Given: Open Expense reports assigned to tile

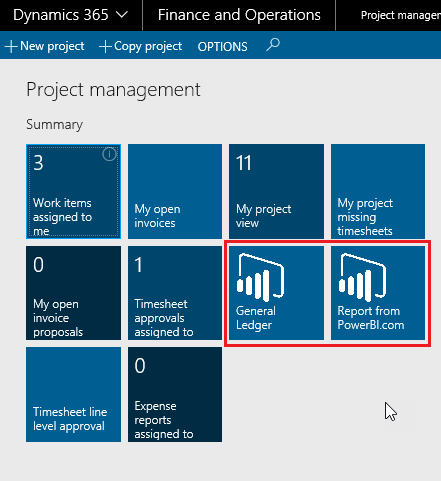Looking at the screenshot, I should click(175, 395).
